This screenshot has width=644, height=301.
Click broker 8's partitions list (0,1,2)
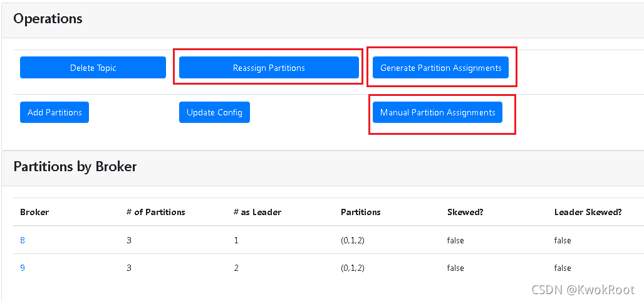point(352,240)
